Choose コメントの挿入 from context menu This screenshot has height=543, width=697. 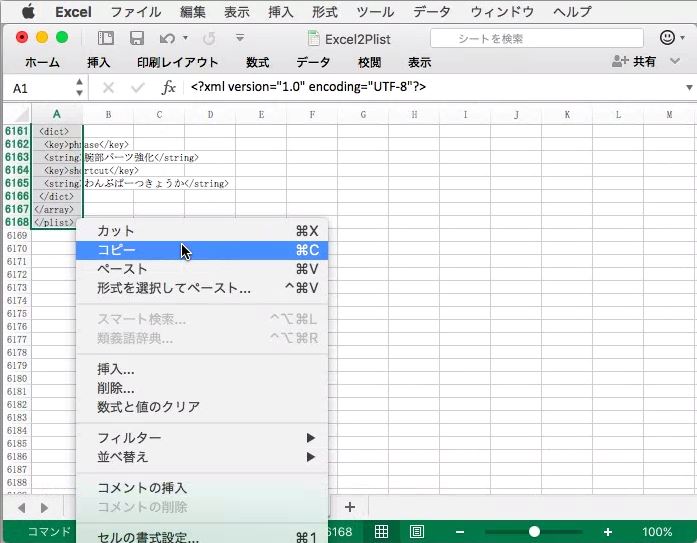pyautogui.click(x=202, y=488)
